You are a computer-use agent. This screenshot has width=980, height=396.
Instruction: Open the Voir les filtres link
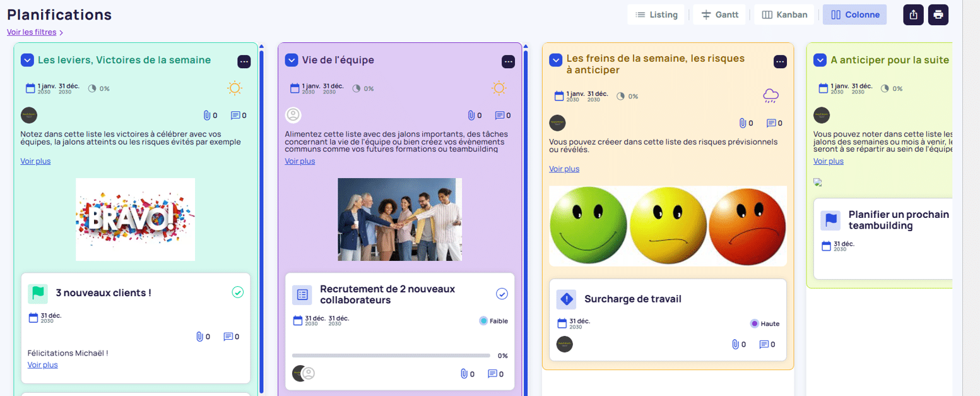[x=32, y=32]
